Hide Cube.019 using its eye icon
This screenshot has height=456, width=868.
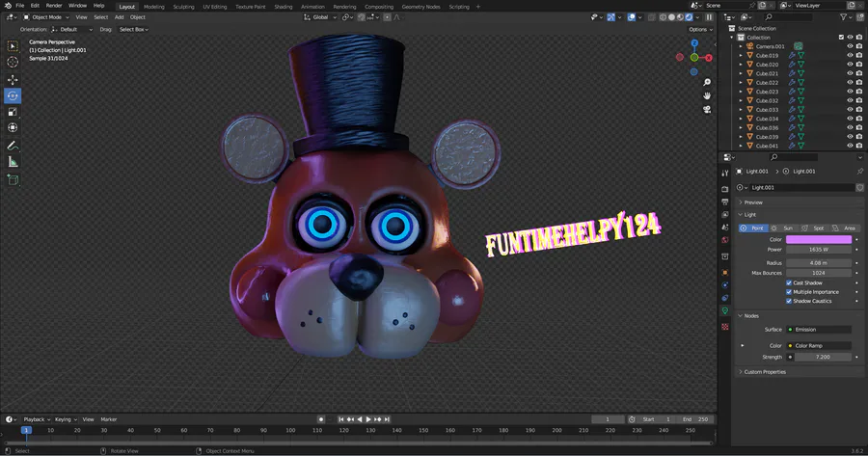[851, 55]
